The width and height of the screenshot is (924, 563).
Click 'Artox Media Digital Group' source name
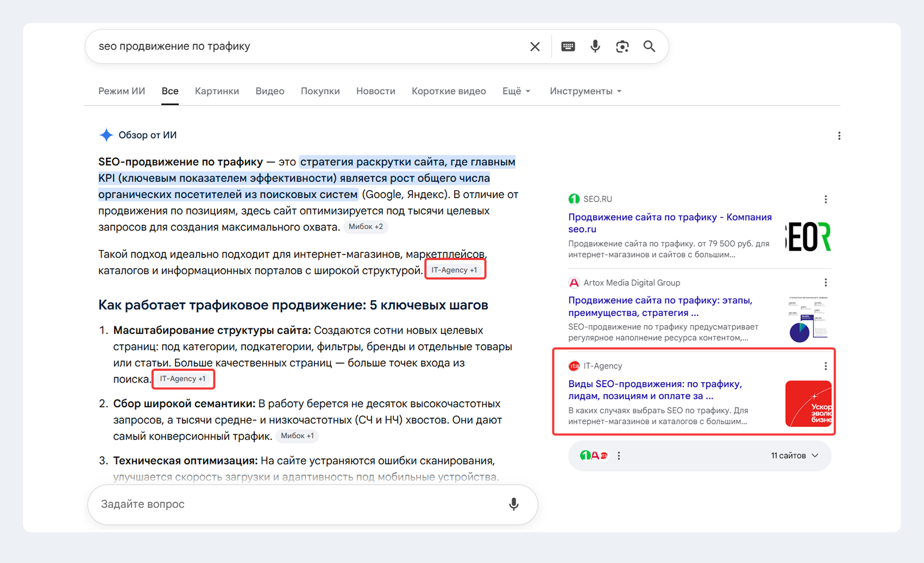(x=632, y=283)
